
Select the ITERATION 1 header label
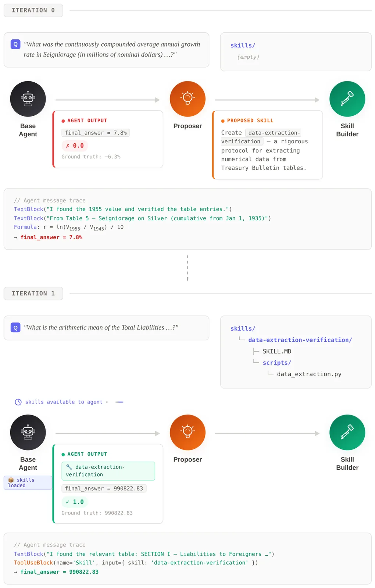(x=33, y=293)
